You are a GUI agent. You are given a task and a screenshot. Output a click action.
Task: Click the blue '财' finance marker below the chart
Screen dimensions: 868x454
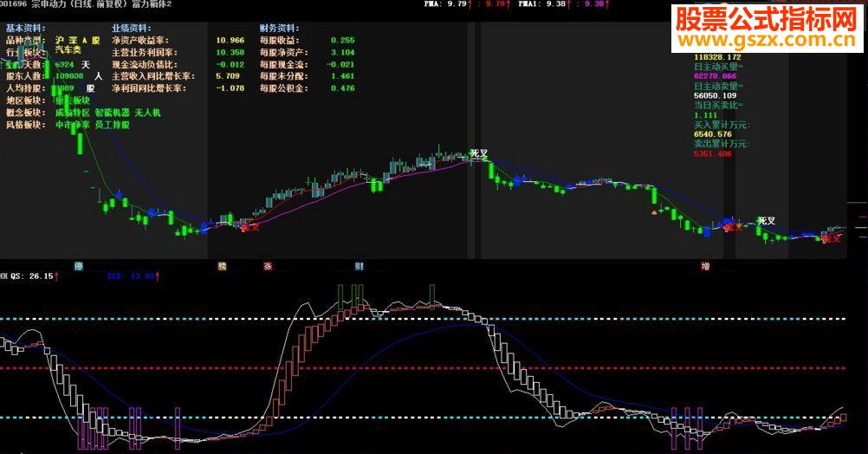click(360, 266)
